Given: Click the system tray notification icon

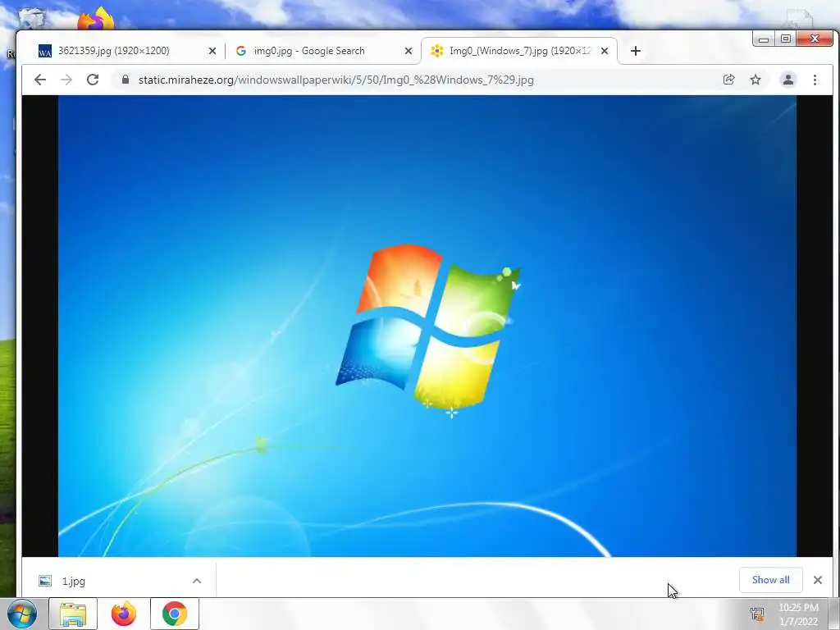Looking at the screenshot, I should tap(757, 614).
